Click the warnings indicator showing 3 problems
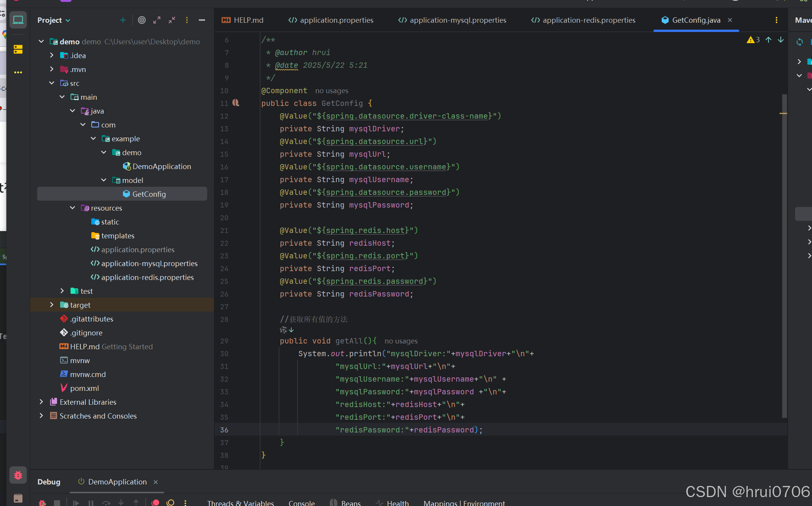812x506 pixels. click(x=753, y=40)
